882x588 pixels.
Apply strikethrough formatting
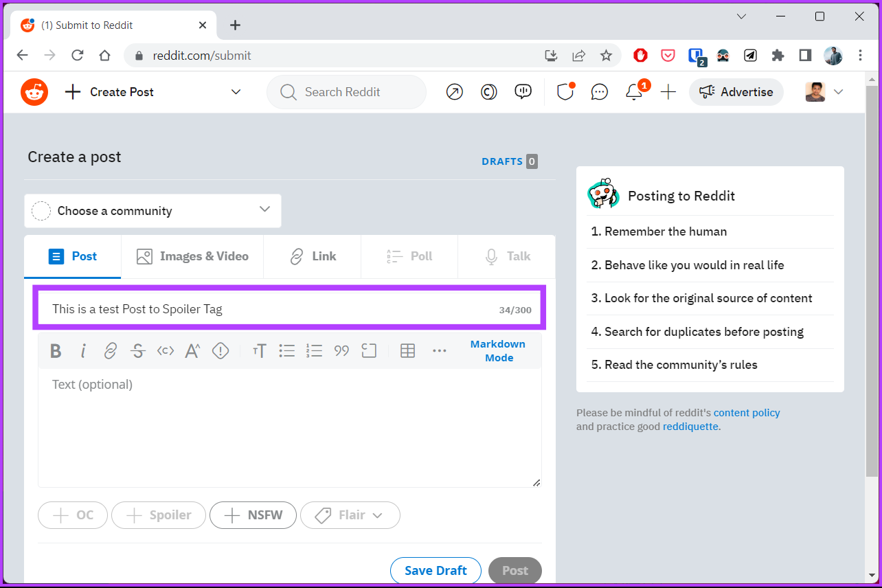[137, 351]
